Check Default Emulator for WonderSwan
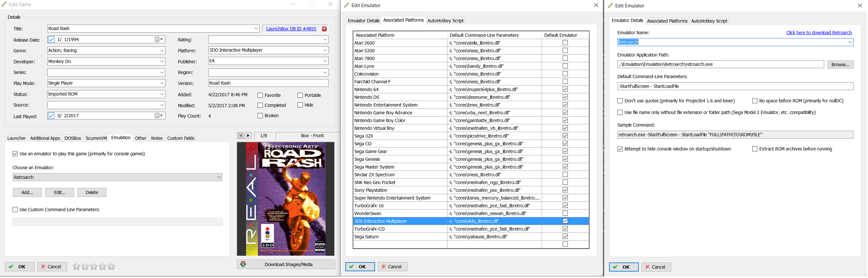This screenshot has height=278, width=868. tap(566, 213)
